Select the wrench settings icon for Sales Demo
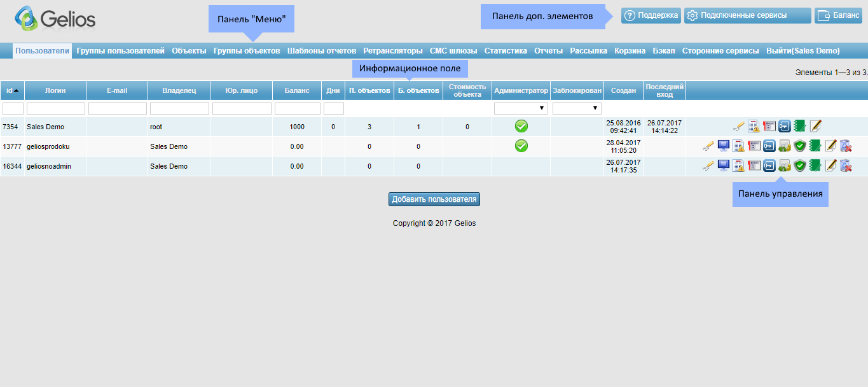 [x=738, y=126]
